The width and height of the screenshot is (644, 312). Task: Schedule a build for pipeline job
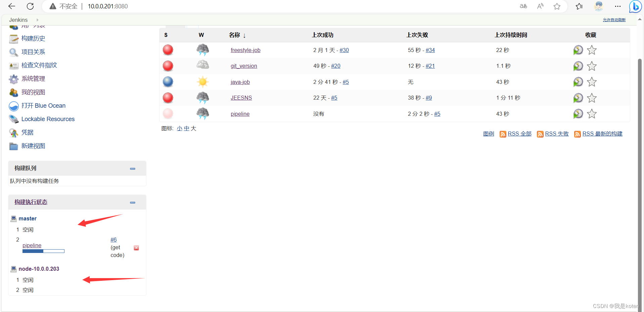[578, 114]
